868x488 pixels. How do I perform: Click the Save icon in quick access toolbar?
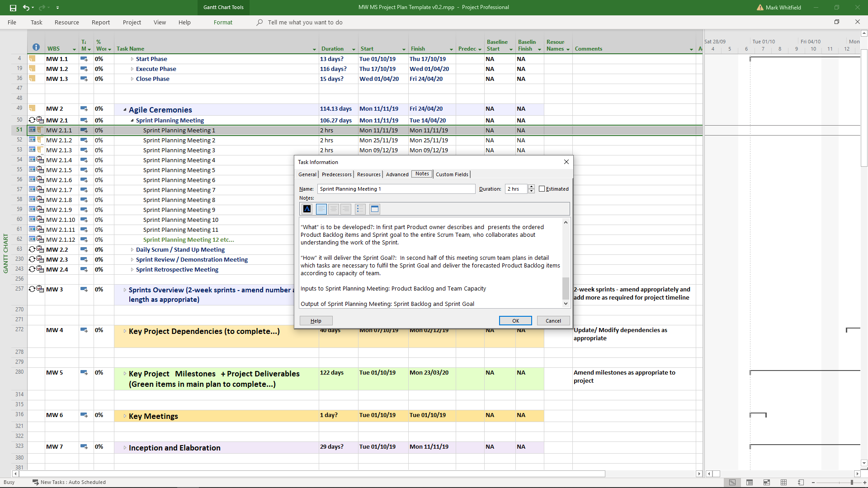pos(13,8)
